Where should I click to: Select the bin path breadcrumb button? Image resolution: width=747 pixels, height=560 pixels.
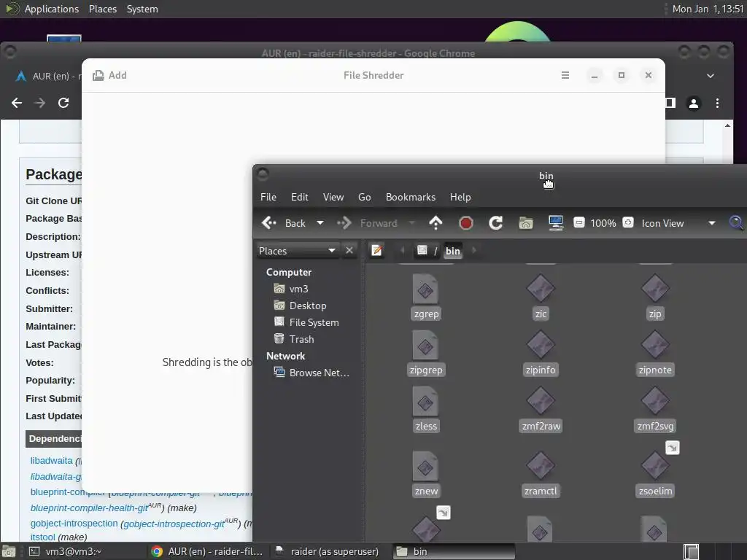(452, 251)
